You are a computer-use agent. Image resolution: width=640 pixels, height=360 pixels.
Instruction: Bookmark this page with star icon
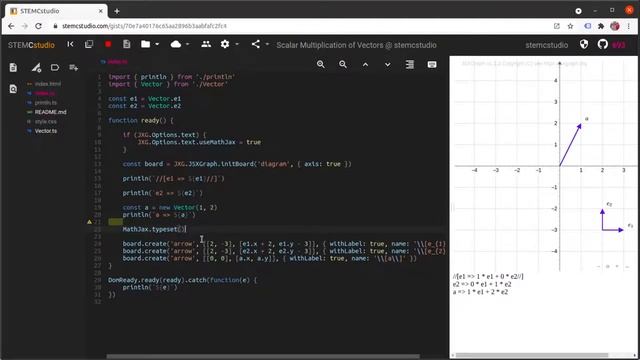click(570, 26)
